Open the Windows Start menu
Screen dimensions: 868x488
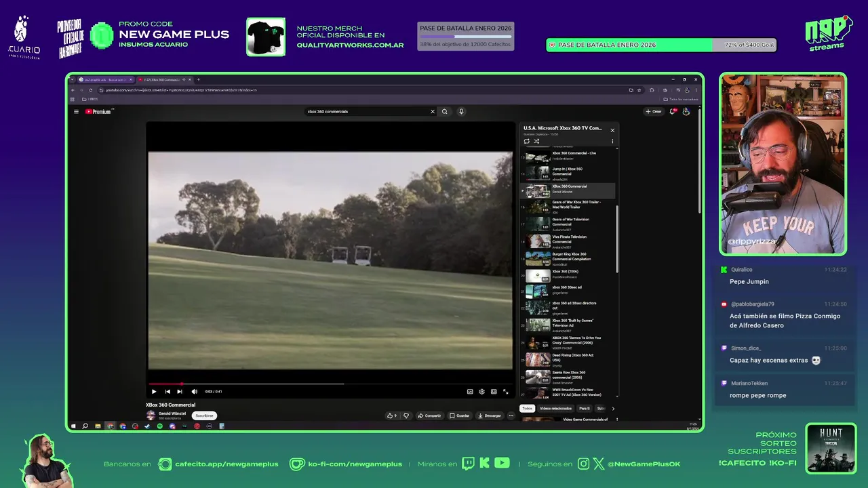pyautogui.click(x=73, y=426)
